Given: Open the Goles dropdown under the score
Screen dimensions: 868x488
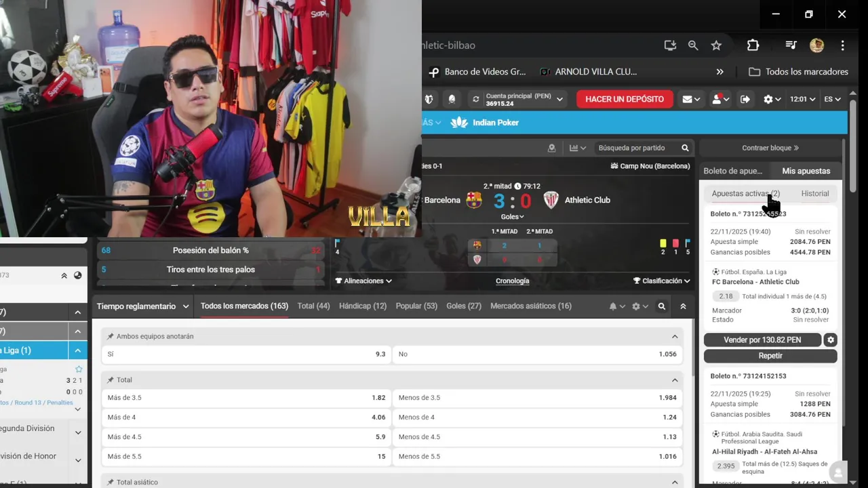Looking at the screenshot, I should coord(512,217).
